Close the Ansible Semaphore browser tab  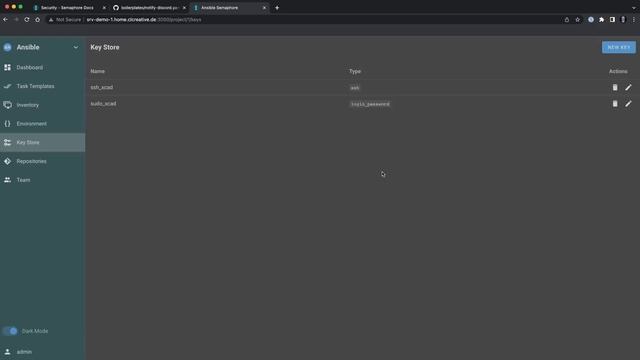[264, 8]
